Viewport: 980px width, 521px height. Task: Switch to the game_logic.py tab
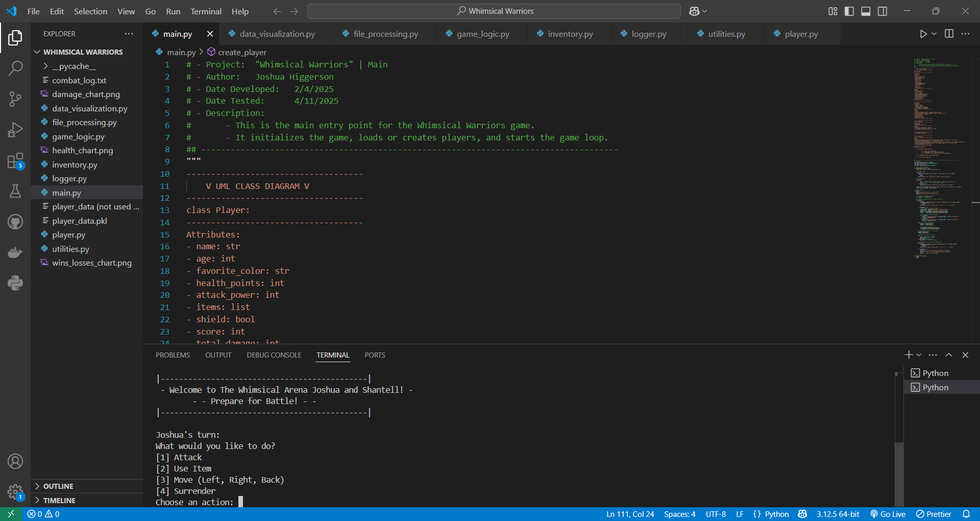point(482,34)
